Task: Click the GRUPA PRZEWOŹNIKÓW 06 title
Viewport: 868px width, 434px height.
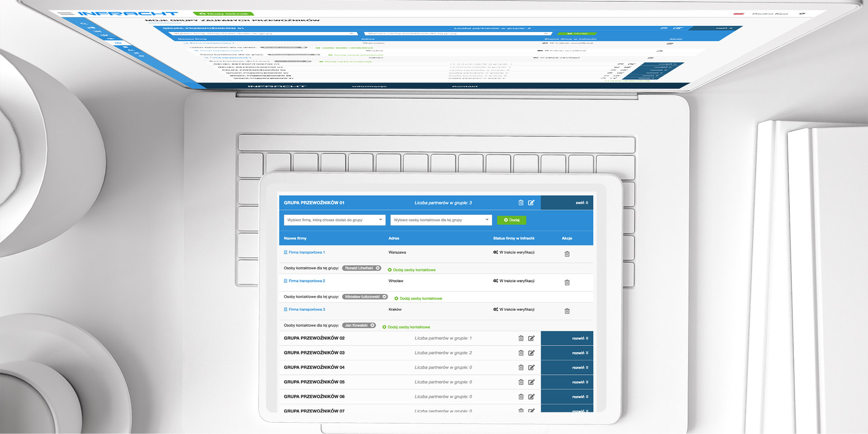Action: [314, 397]
